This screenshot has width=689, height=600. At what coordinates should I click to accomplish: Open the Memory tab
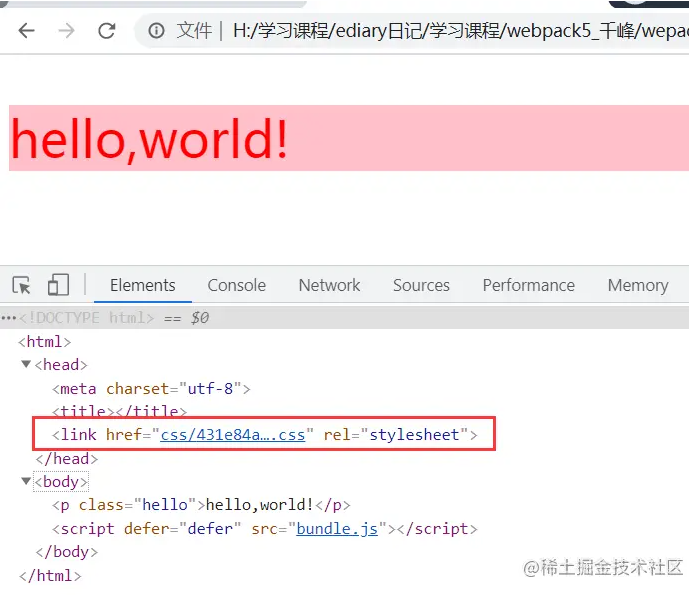(638, 285)
